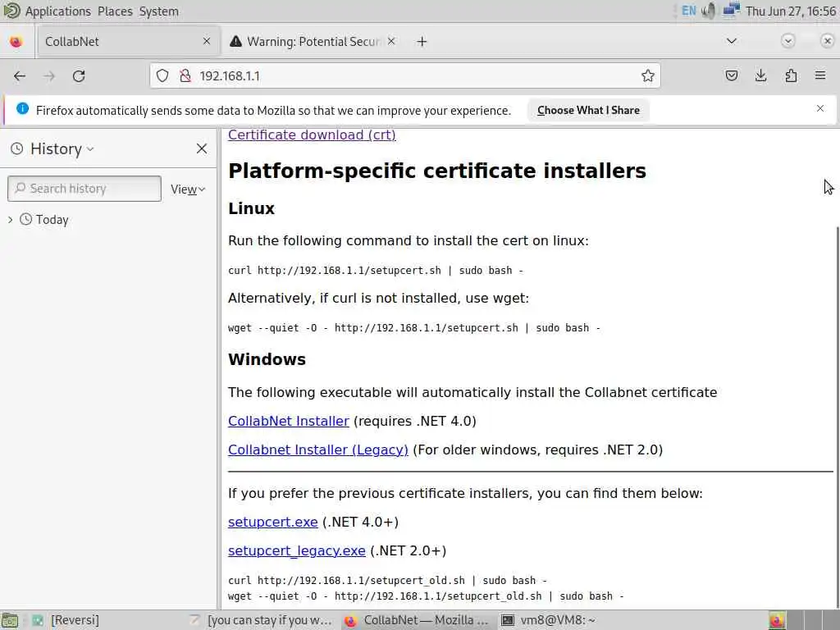840x630 pixels.
Task: Open the View sort dropdown
Action: (188, 189)
